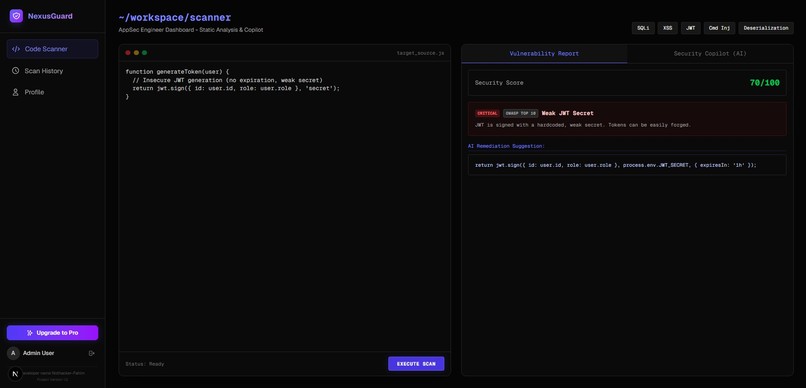Click the NexusGuard brand name

[50, 16]
